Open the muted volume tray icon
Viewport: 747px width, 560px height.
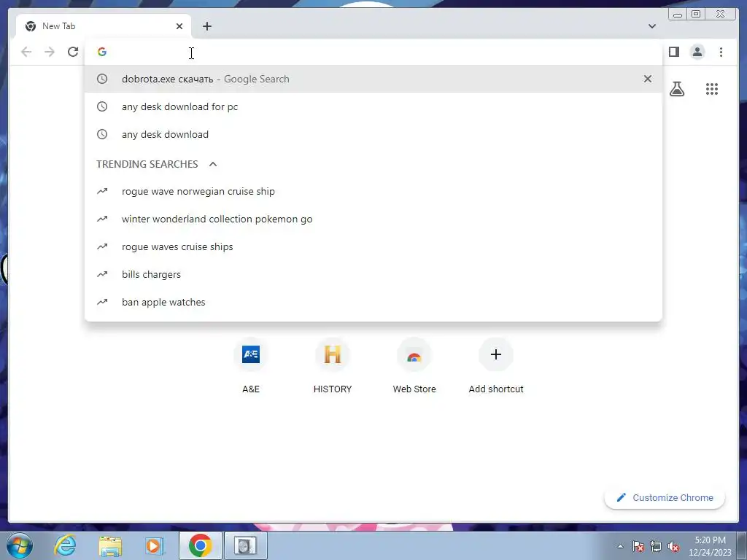click(x=673, y=546)
